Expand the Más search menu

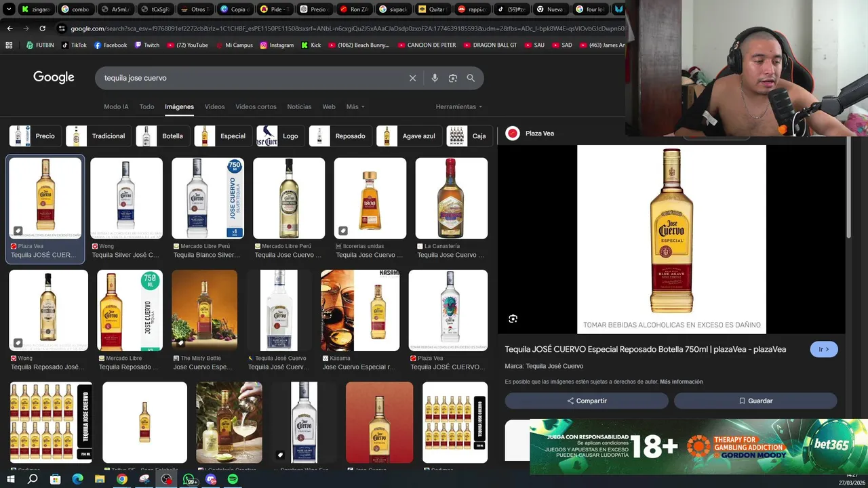point(355,106)
